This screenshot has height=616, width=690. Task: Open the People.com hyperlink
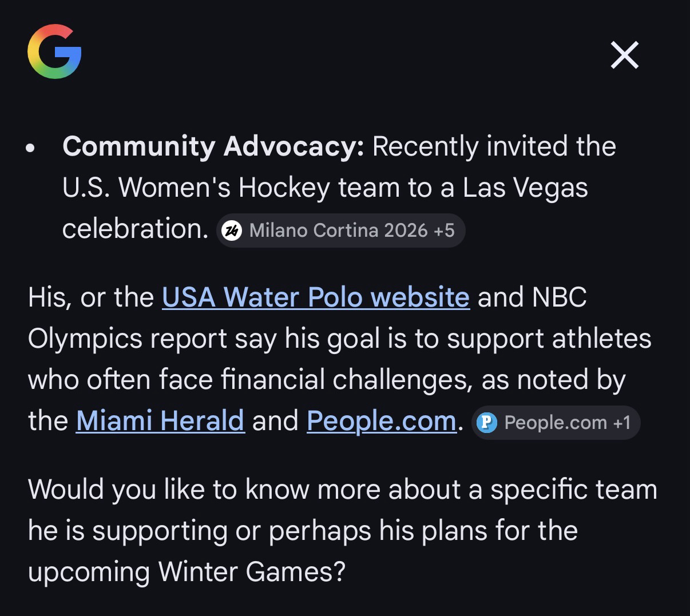point(381,421)
